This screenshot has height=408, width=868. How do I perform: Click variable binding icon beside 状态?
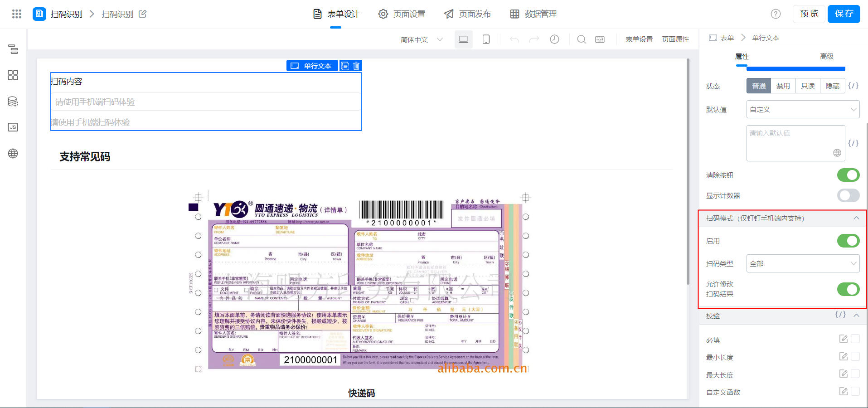click(853, 86)
